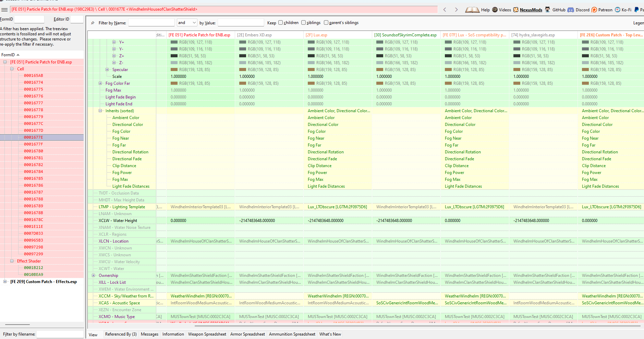Click Specular color swatch in Lux.esp column
Viewport: 644px width, 339px height.
(x=311, y=70)
